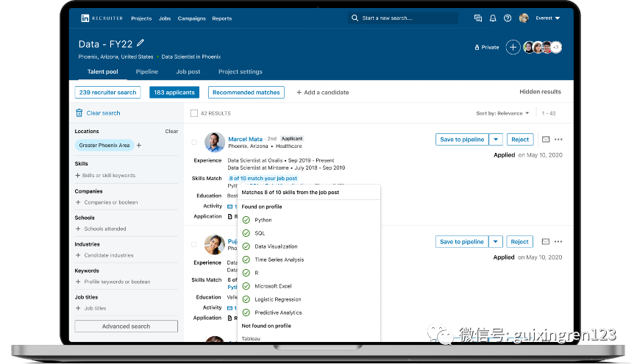Open the help question mark icon

click(x=508, y=18)
